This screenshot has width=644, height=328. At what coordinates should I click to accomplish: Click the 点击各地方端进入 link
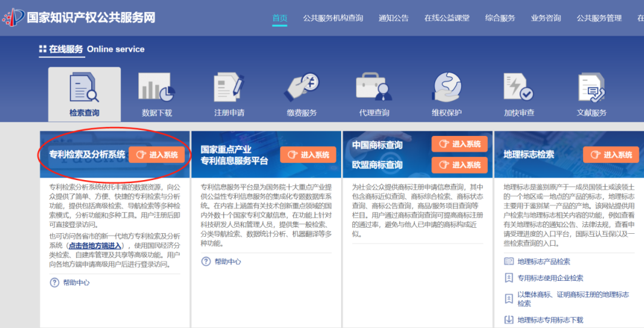pyautogui.click(x=95, y=246)
